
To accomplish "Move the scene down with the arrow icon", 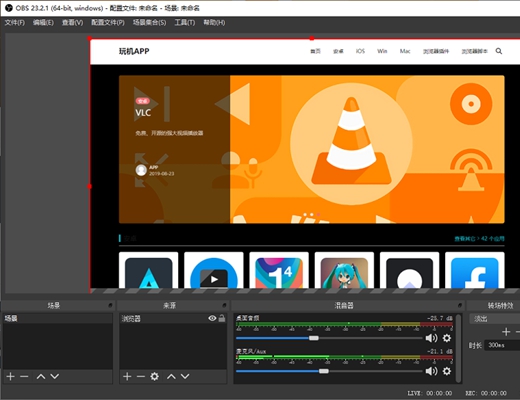I will coord(55,376).
